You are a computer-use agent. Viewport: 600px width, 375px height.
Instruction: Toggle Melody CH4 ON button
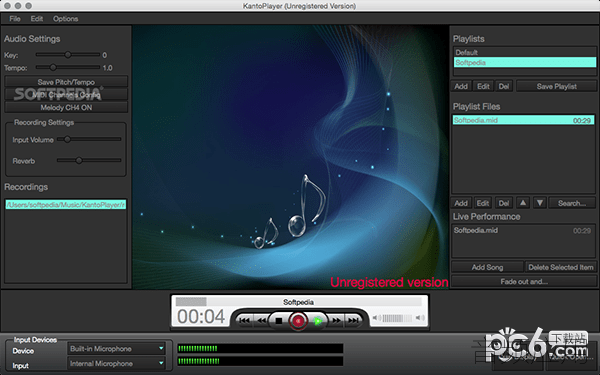tap(66, 108)
